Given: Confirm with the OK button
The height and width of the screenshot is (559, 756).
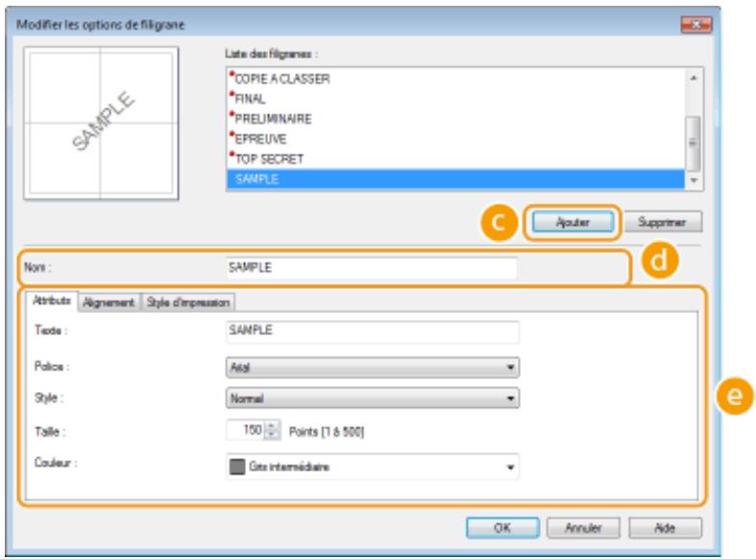Looking at the screenshot, I should (x=502, y=527).
